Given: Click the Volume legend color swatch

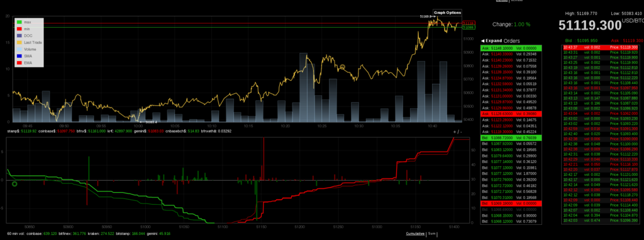Looking at the screenshot, I should click(x=19, y=49).
